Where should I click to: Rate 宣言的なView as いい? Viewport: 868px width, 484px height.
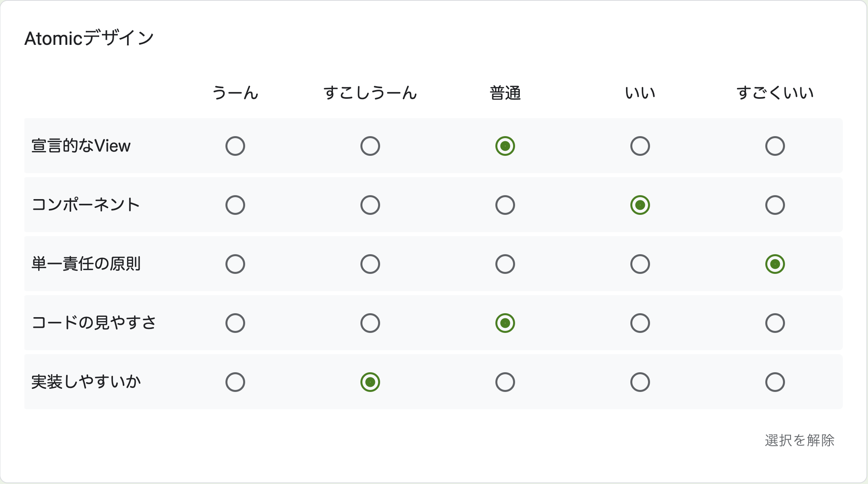[640, 146]
